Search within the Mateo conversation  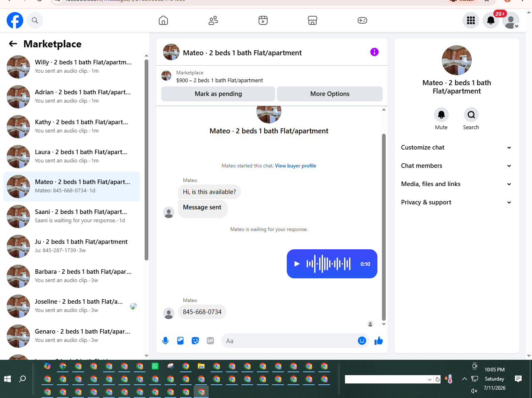[x=471, y=115]
